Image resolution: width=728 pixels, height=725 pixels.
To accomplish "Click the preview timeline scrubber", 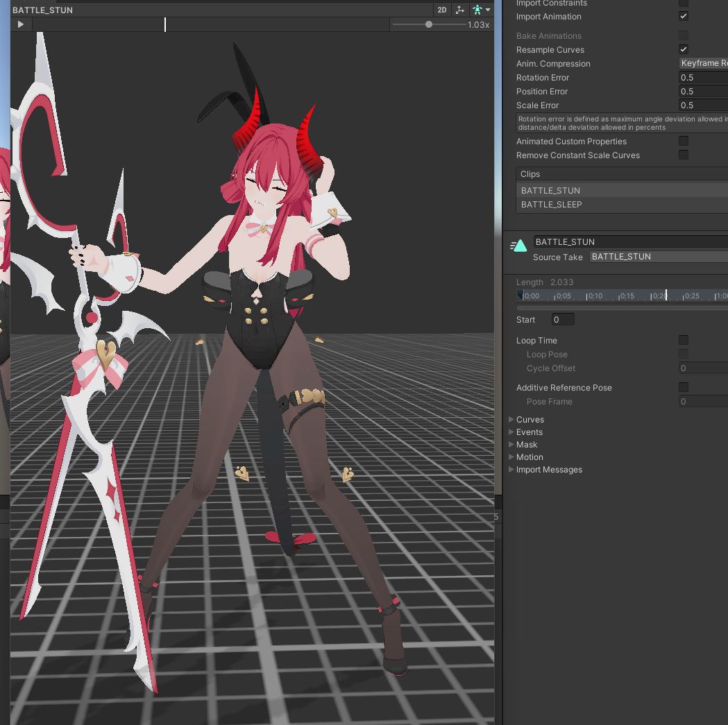I will point(164,24).
